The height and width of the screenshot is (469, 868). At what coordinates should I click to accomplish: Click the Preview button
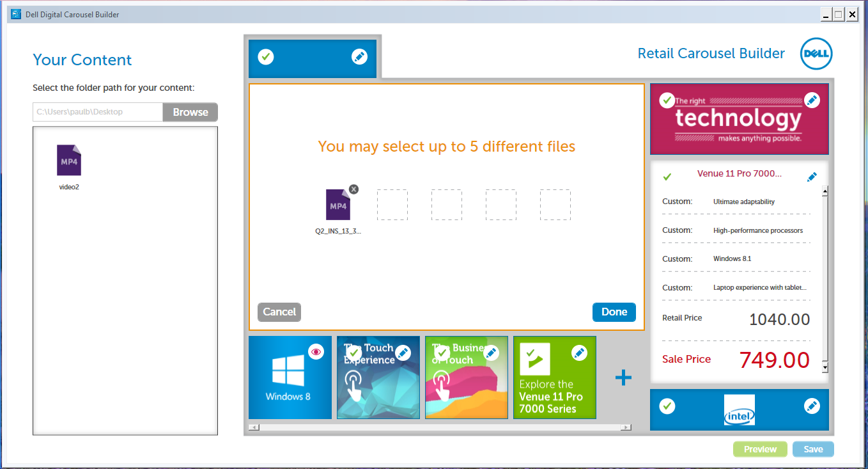pyautogui.click(x=760, y=449)
